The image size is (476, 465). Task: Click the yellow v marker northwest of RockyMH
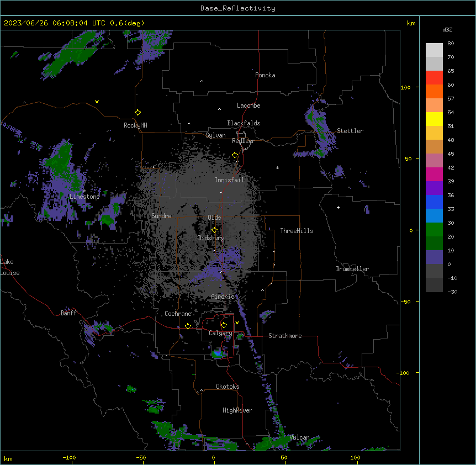point(97,102)
